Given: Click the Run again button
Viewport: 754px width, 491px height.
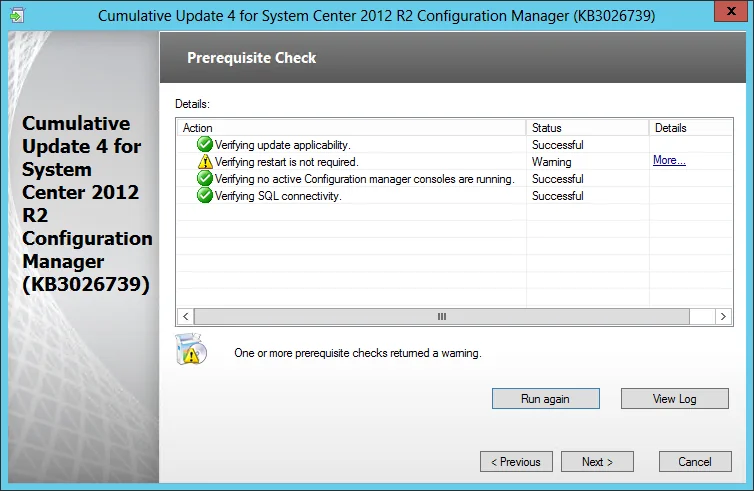Looking at the screenshot, I should coord(545,399).
